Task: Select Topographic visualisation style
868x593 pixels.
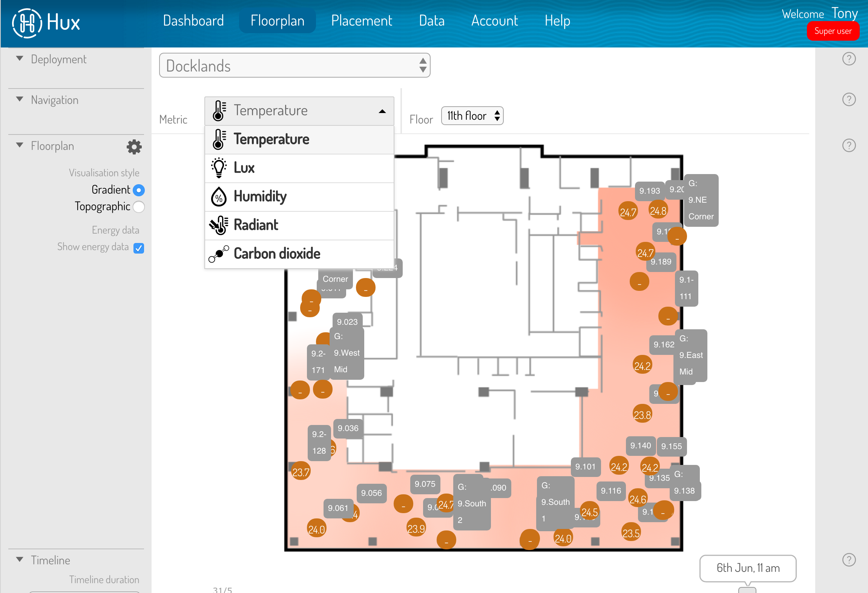Action: (139, 207)
